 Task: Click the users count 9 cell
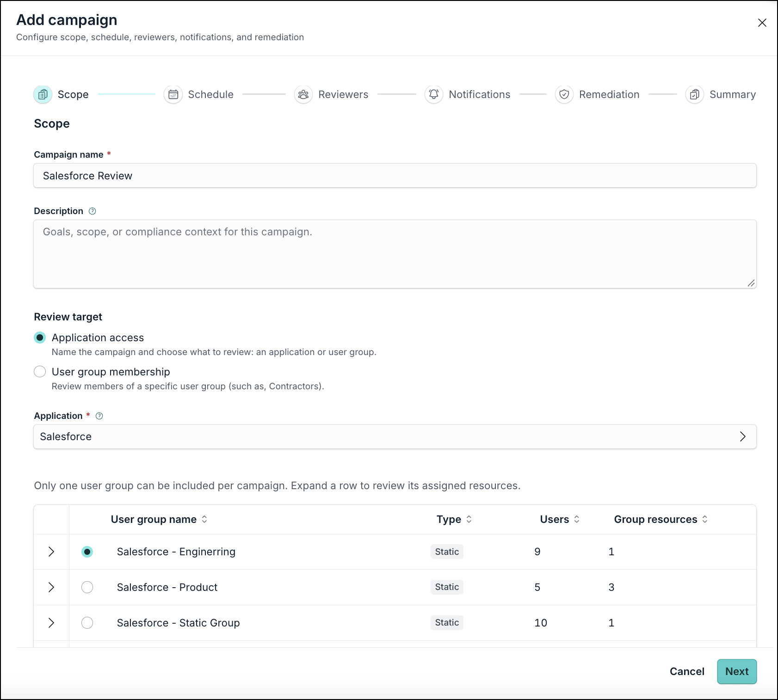[537, 552]
